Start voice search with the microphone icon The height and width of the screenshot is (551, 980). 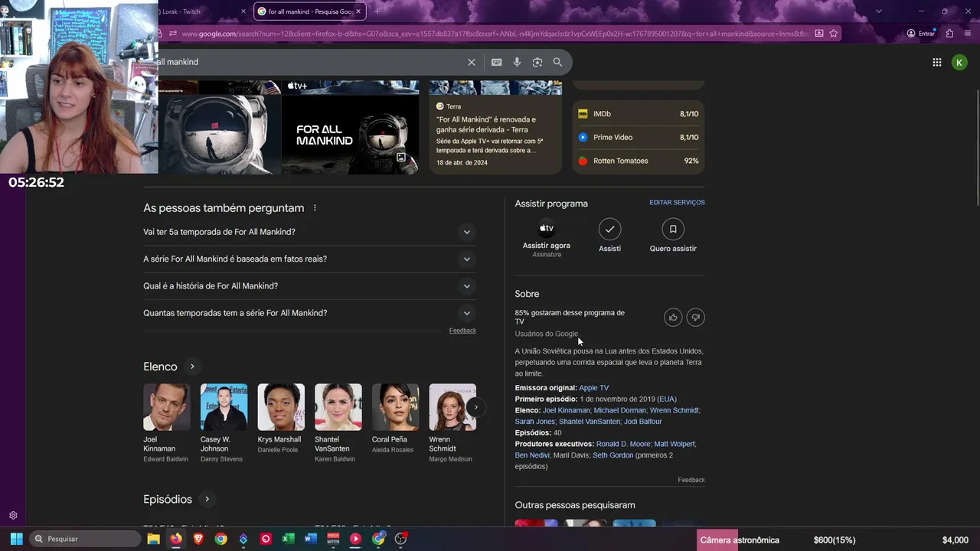pos(517,62)
